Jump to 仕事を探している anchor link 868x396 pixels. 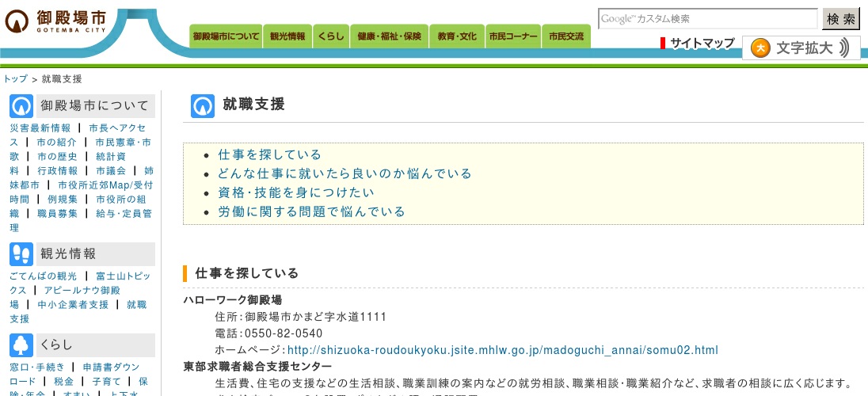coord(270,154)
